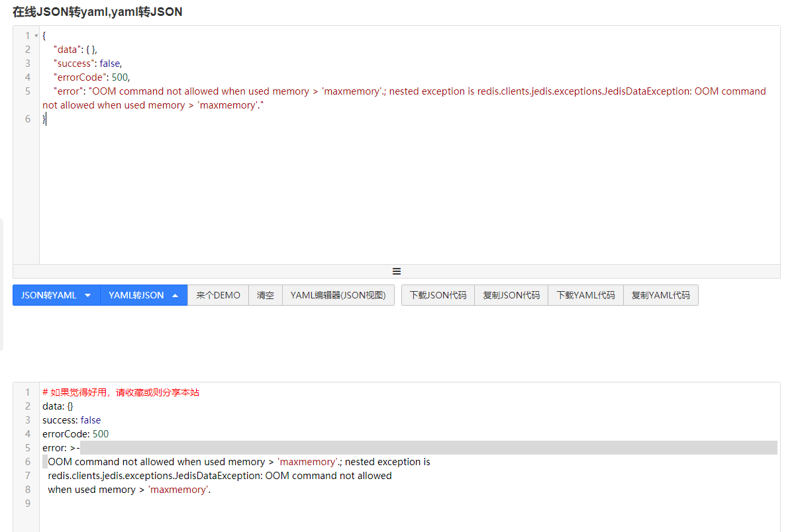Load sample data with 来个DEMO
794x532 pixels.
[x=218, y=295]
